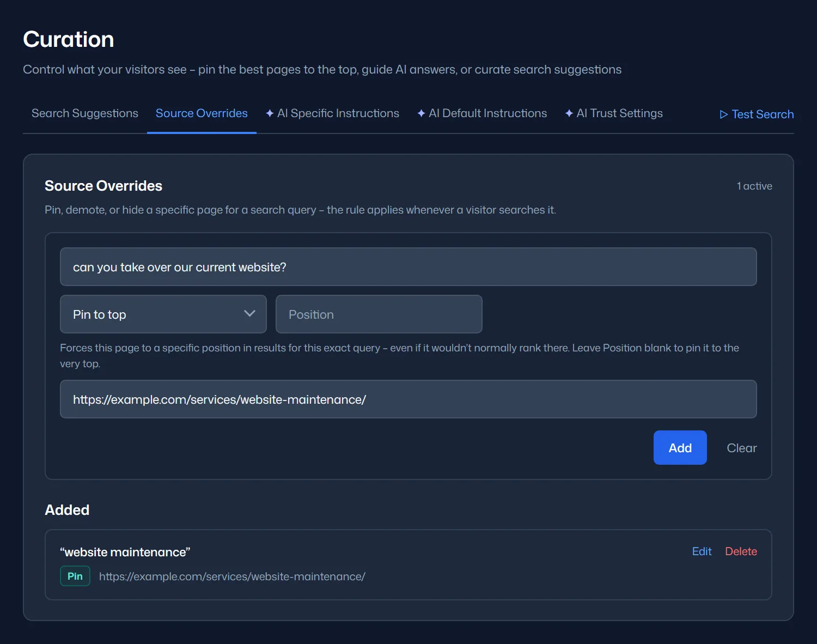Screen dimensions: 817x644
Task: Click the chevron arrow on Pin to top
Action: coord(249,313)
